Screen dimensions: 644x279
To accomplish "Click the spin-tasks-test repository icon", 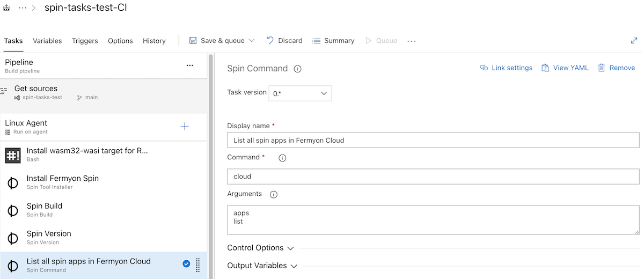I will (x=17, y=98).
